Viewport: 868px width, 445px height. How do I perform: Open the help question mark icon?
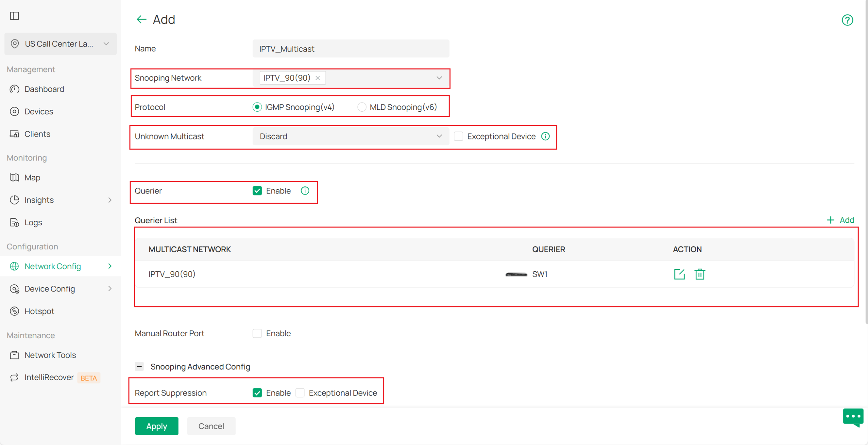click(847, 20)
